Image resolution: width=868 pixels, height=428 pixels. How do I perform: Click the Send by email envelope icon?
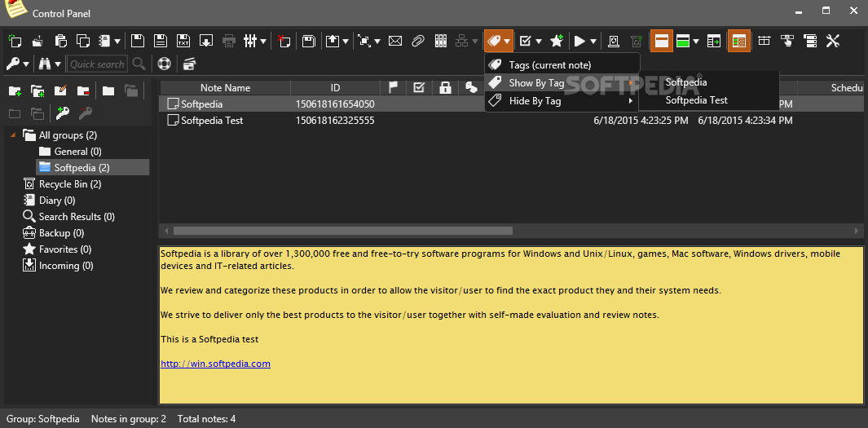click(394, 41)
